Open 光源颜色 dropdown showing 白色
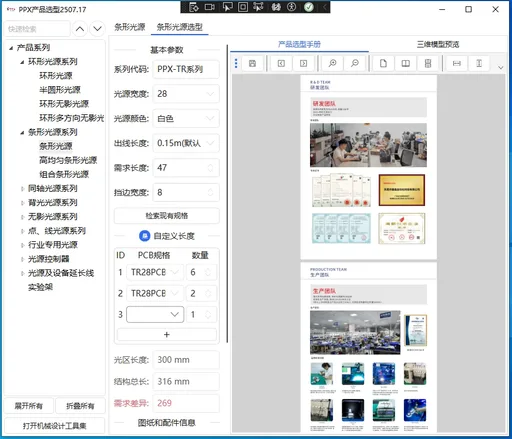Screen dimensions: 512x439 coord(186,118)
